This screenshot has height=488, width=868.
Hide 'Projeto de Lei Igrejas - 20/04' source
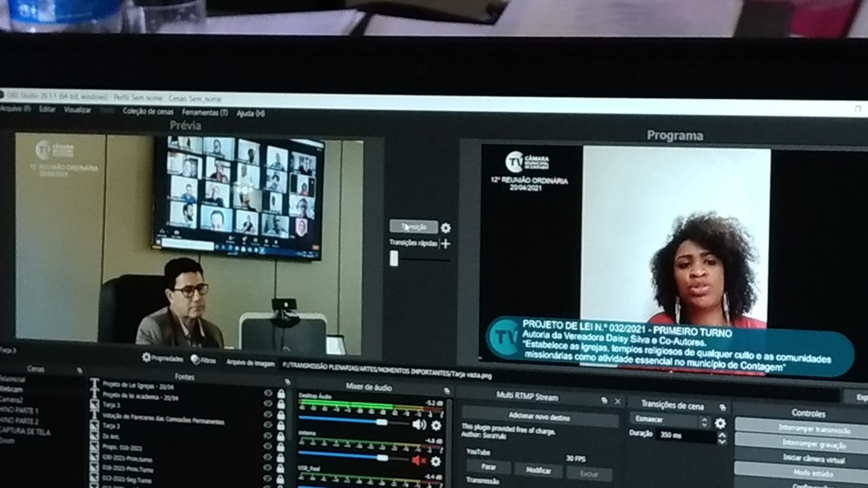[268, 393]
